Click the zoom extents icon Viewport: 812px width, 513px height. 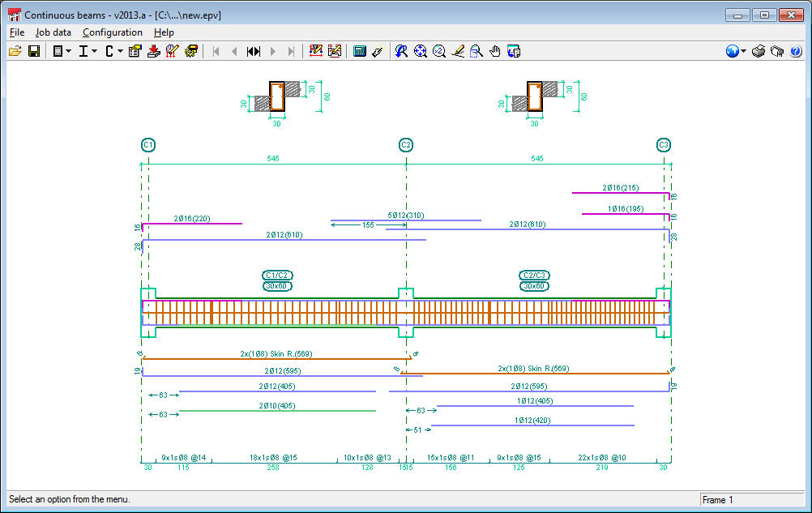click(420, 50)
